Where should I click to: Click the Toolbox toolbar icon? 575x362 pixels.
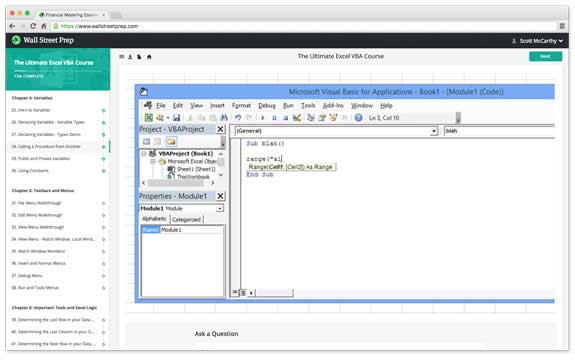click(x=344, y=118)
